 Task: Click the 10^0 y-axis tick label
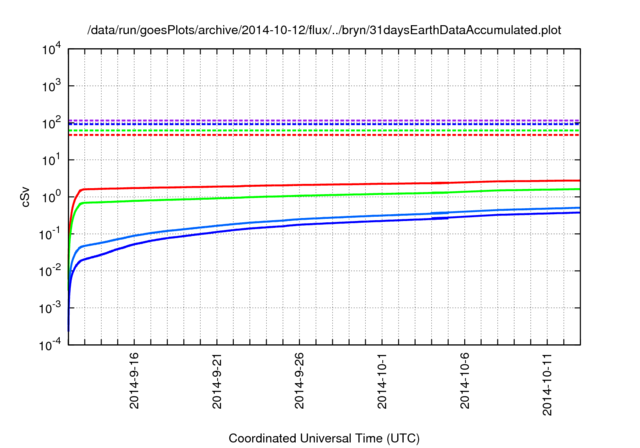coord(51,197)
